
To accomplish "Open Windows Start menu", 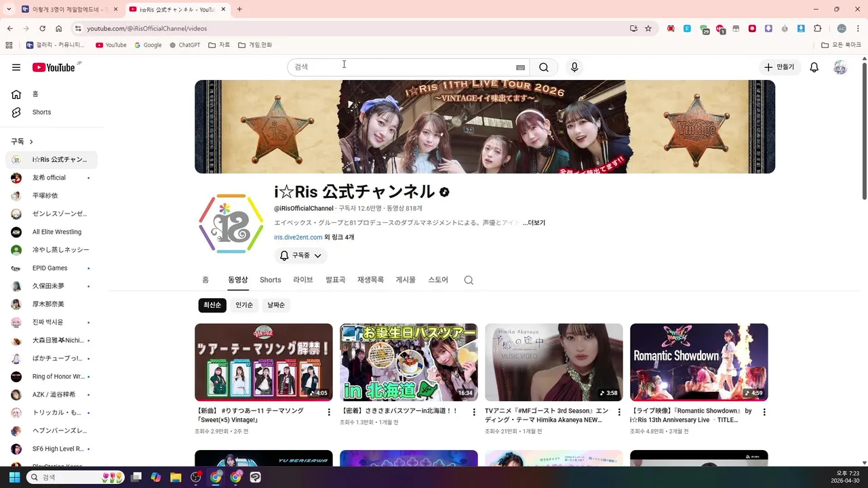I will point(14,477).
